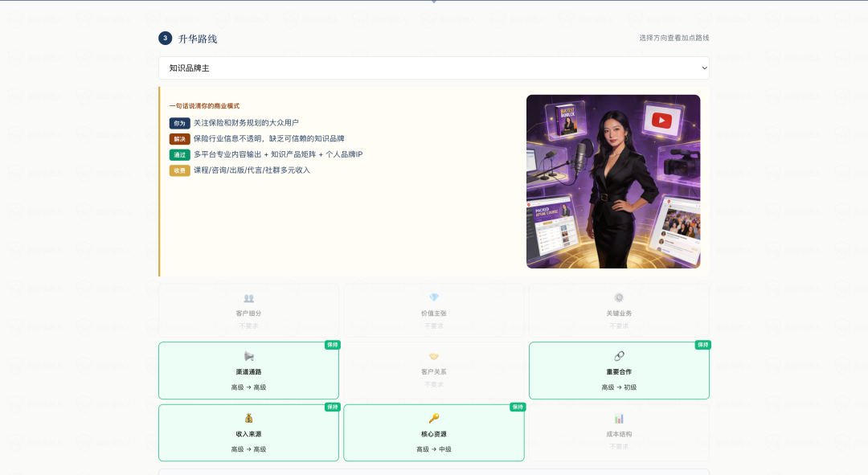The height and width of the screenshot is (475, 868).
Task: Click 不要求 under 客户关系
Action: [434, 384]
